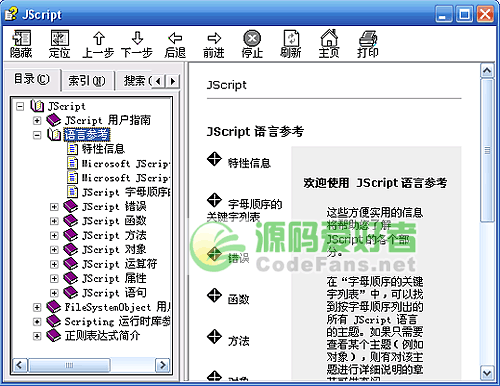Image resolution: width=500 pixels, height=386 pixels.
Task: Click the 后退 (Back) arrow icon
Action: (175, 38)
